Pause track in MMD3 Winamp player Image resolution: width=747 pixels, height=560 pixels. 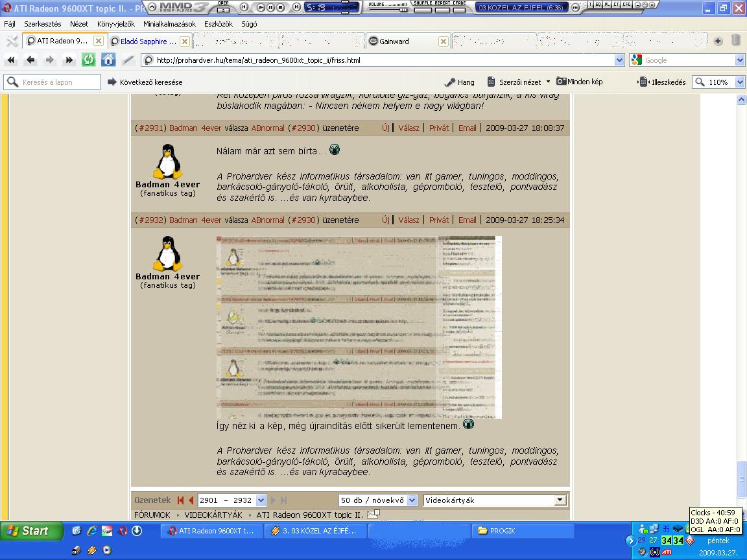pyautogui.click(x=270, y=7)
